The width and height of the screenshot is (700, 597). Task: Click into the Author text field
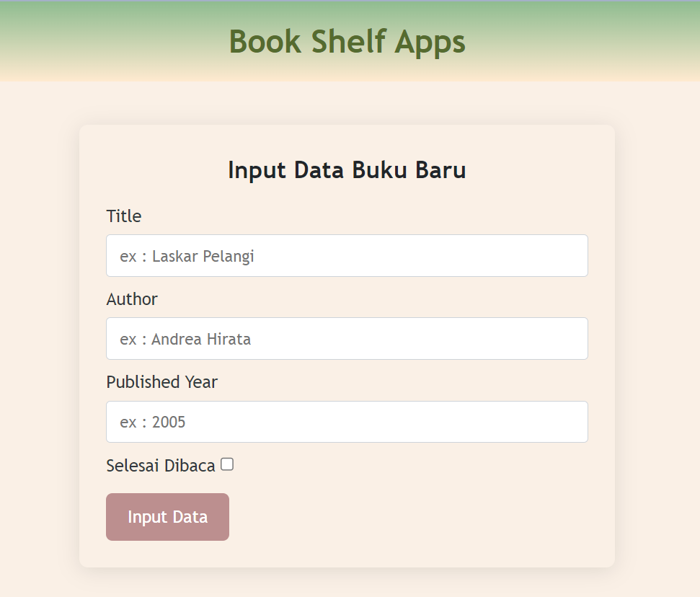click(x=347, y=338)
